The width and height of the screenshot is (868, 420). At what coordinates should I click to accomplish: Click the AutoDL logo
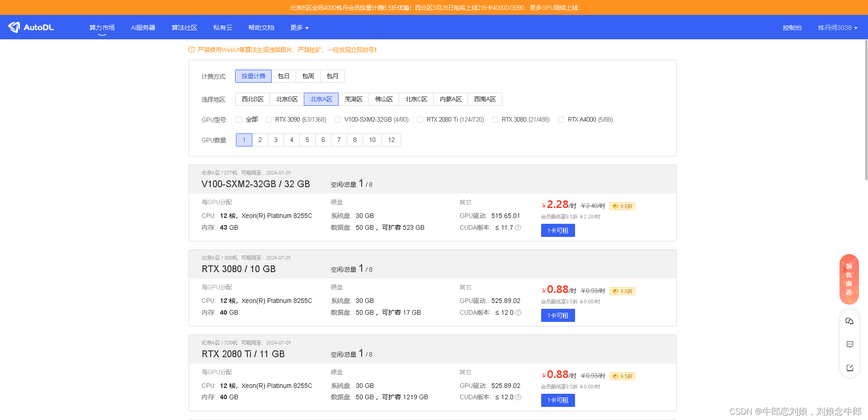31,27
